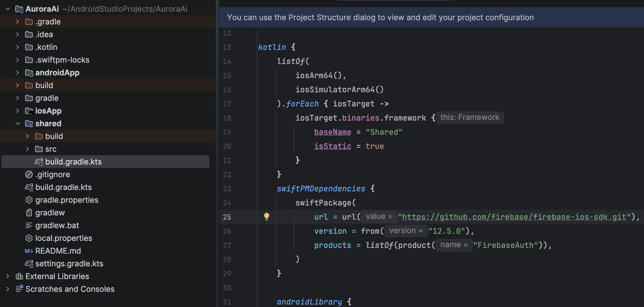644x307 pixels.
Task: Click the swiftPMDependencies keyword
Action: [321, 189]
